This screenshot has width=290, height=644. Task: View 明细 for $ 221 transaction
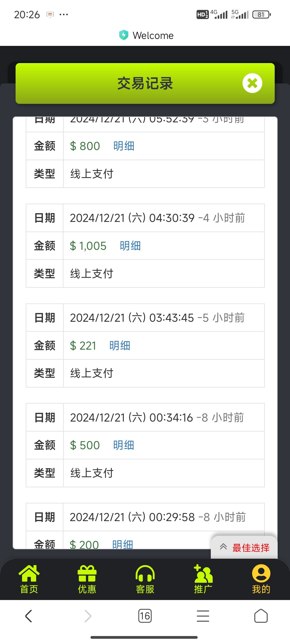click(120, 346)
